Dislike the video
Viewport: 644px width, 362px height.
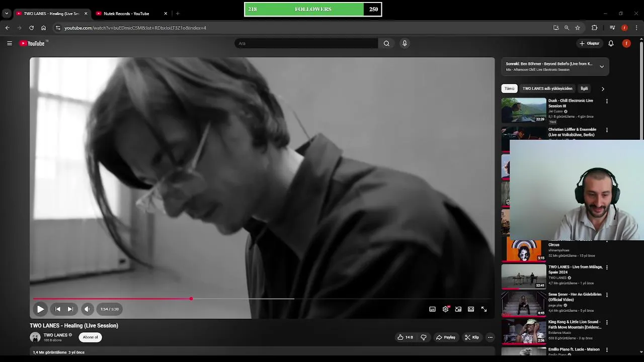pos(424,337)
